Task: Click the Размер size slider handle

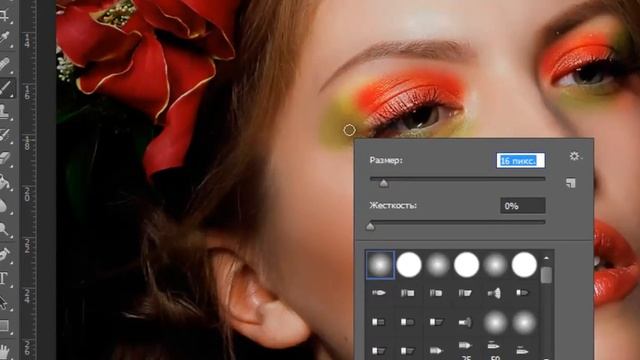Action: (x=383, y=184)
